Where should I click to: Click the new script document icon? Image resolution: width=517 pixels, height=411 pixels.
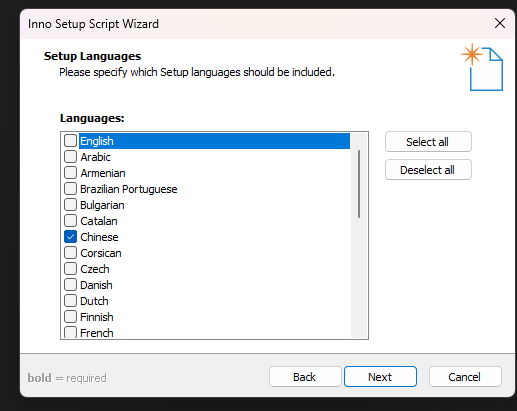point(482,67)
